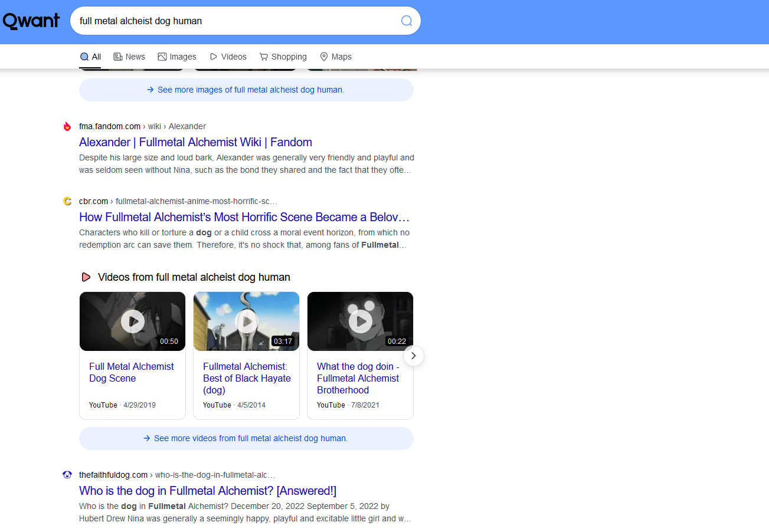Click YouTube 7/8/2021 source text
This screenshot has width=769, height=532.
[348, 405]
